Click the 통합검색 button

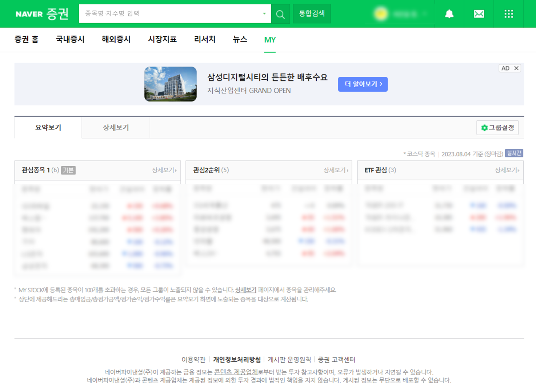tap(311, 13)
